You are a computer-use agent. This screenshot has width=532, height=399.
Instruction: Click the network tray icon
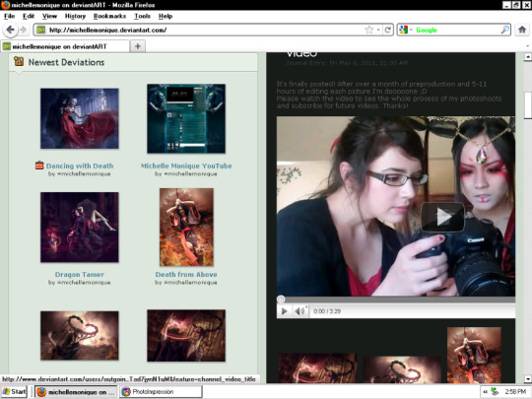495,392
